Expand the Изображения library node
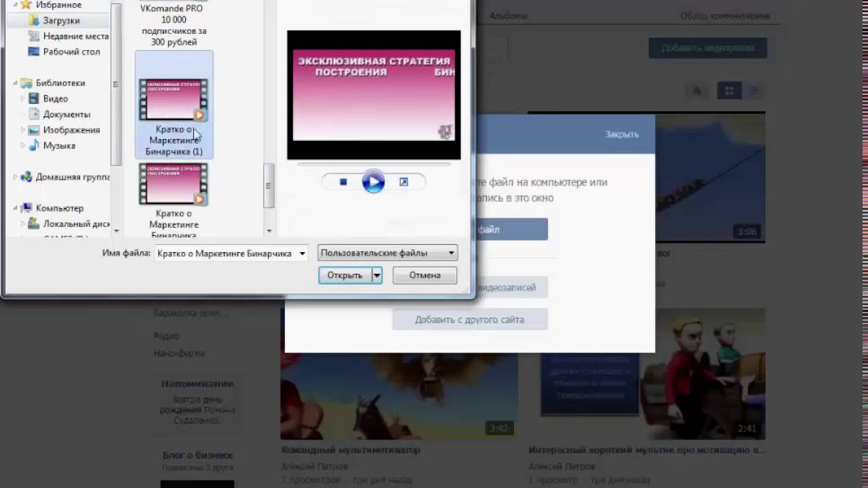868x488 pixels. pyautogui.click(x=23, y=129)
